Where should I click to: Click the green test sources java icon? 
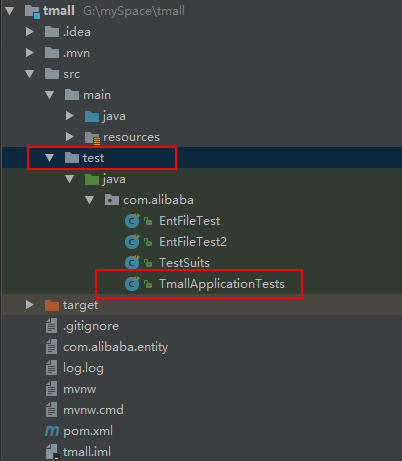tap(92, 179)
